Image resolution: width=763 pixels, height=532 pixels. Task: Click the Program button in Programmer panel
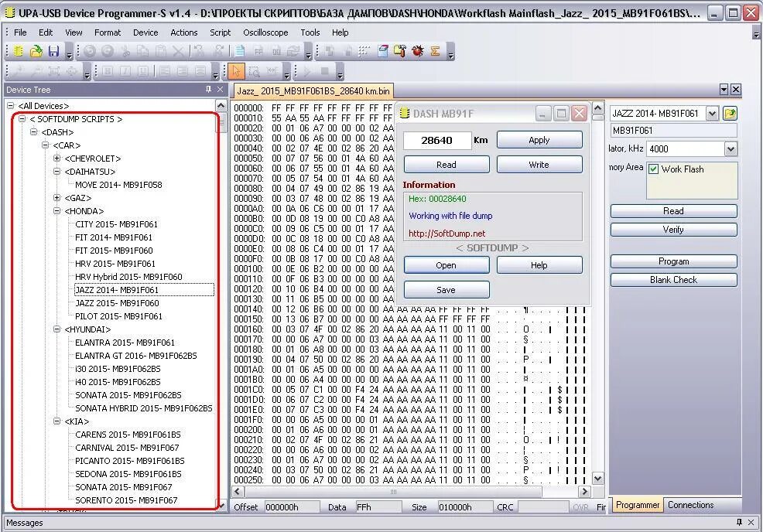(x=673, y=261)
